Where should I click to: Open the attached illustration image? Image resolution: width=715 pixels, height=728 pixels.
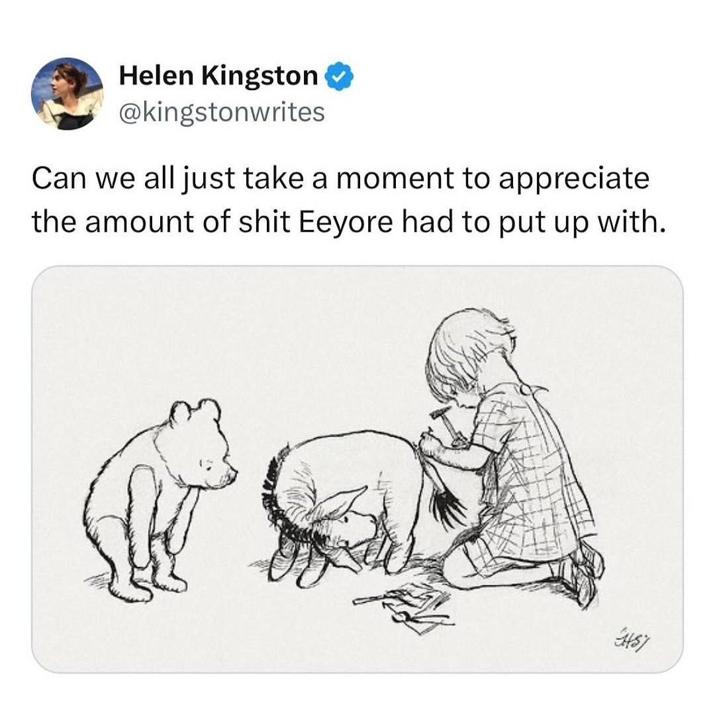358,469
